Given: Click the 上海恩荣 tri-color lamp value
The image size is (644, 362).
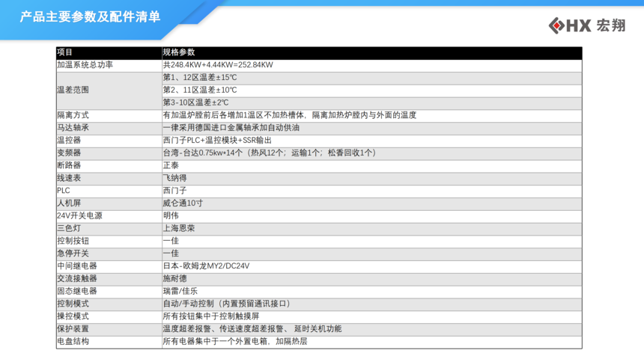Looking at the screenshot, I should tap(179, 228).
